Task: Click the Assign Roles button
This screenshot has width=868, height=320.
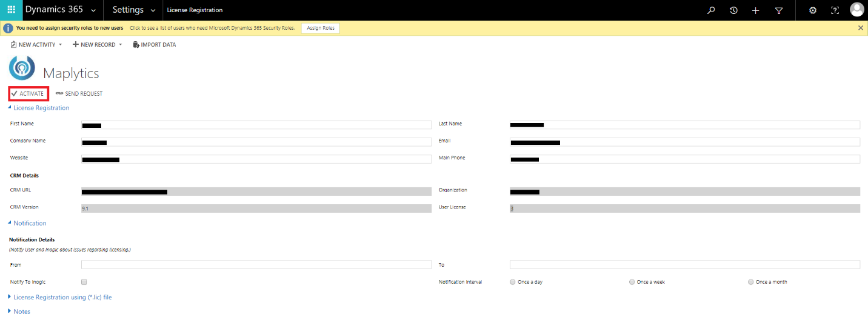Action: click(x=320, y=28)
